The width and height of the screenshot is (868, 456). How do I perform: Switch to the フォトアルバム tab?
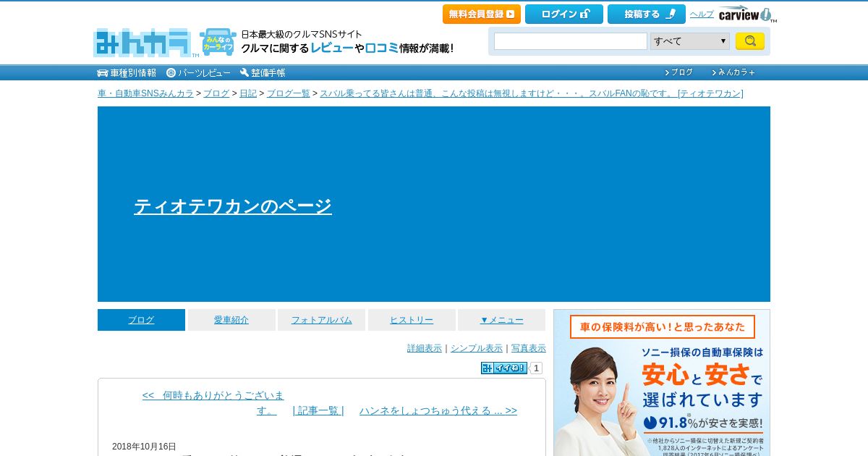click(x=321, y=320)
